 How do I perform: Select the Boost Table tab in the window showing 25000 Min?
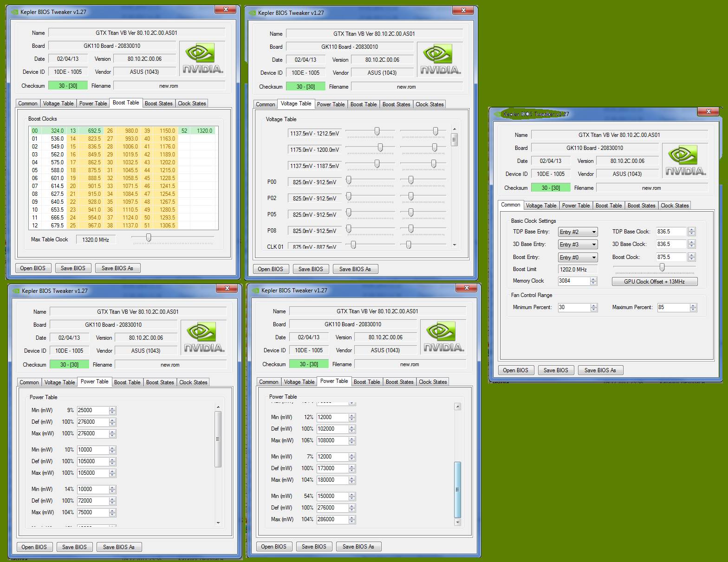click(x=127, y=382)
